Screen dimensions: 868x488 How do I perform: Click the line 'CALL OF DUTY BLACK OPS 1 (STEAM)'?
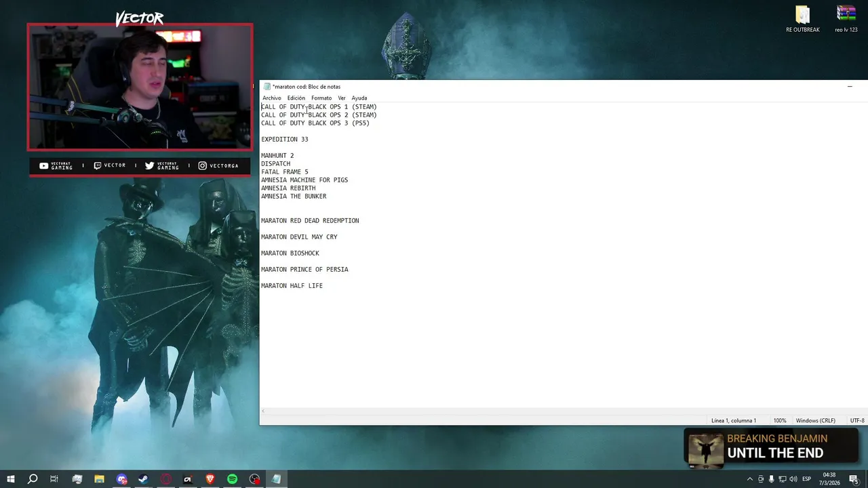319,107
